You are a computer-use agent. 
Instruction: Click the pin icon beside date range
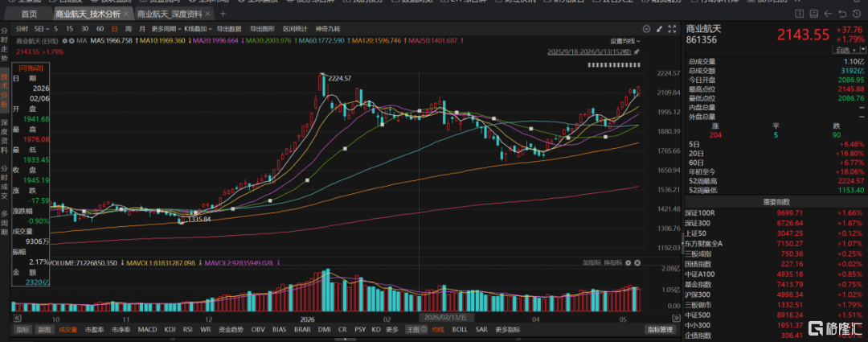click(x=637, y=52)
